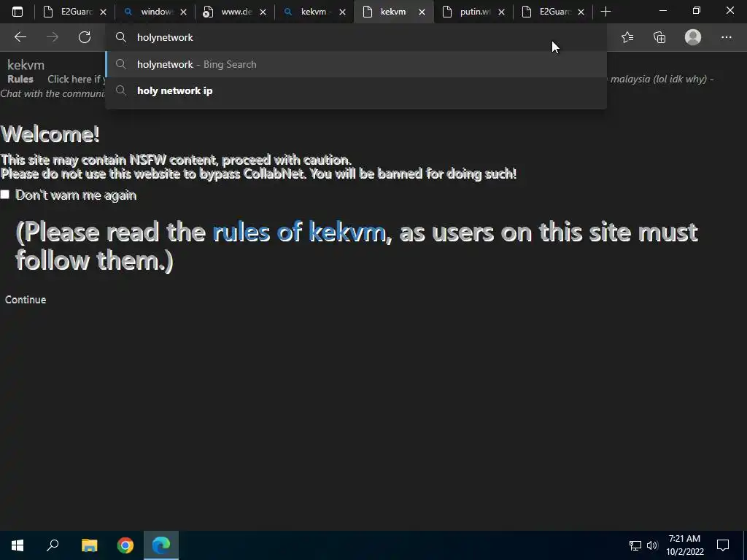Close the www.de tab
This screenshot has height=560, width=747.
point(263,12)
